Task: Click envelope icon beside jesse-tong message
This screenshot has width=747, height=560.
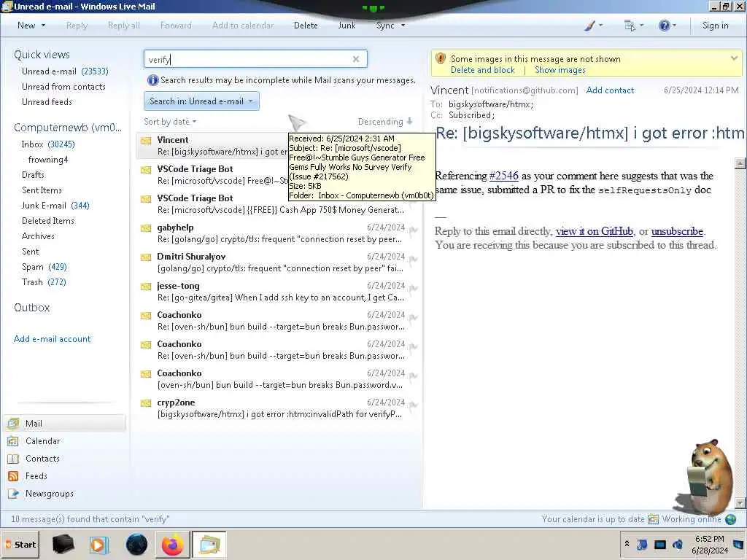Action: (x=146, y=286)
